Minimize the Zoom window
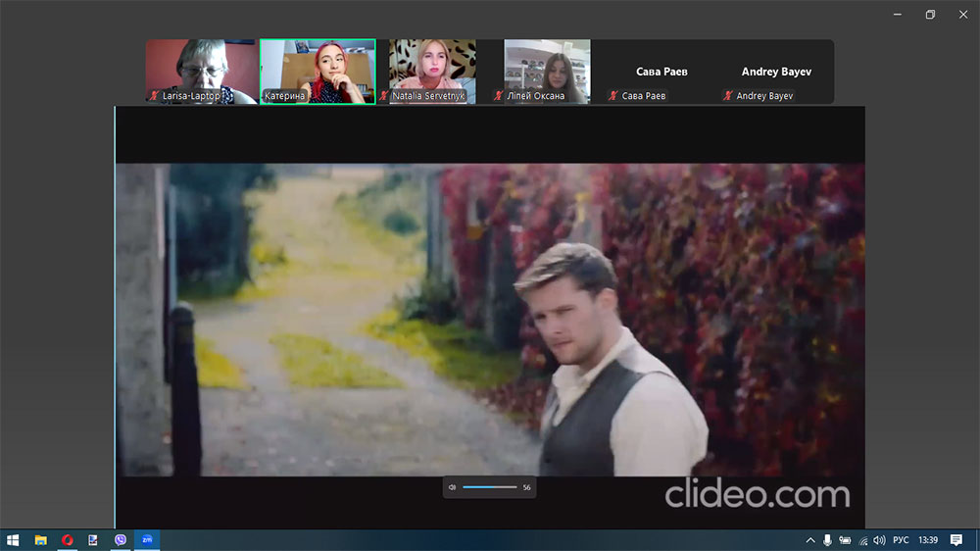980x551 pixels. coord(898,15)
